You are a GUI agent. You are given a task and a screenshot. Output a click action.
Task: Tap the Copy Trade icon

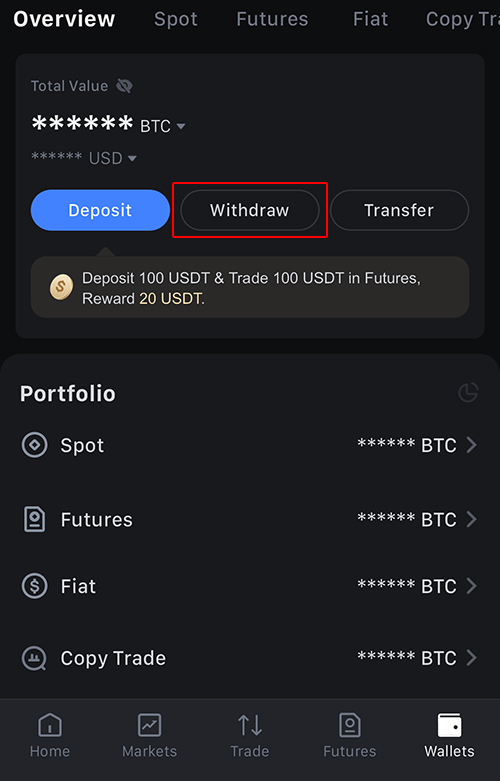[34, 658]
